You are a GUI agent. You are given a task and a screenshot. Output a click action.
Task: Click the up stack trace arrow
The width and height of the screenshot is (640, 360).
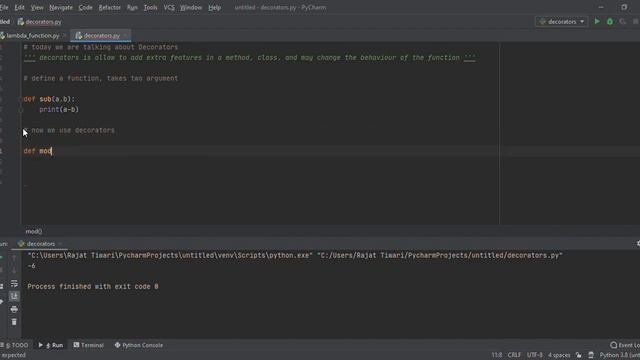pyautogui.click(x=14, y=257)
